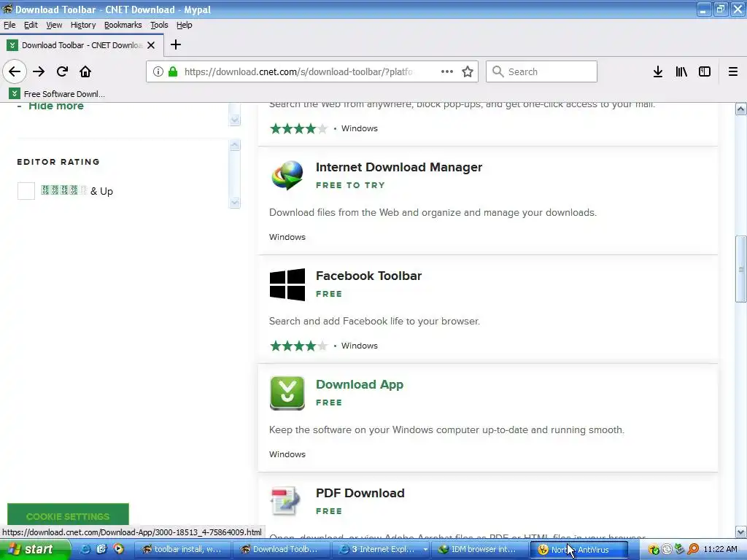The image size is (747, 560).
Task: Click Editor Rating panel scroll up arrow
Action: [x=234, y=145]
